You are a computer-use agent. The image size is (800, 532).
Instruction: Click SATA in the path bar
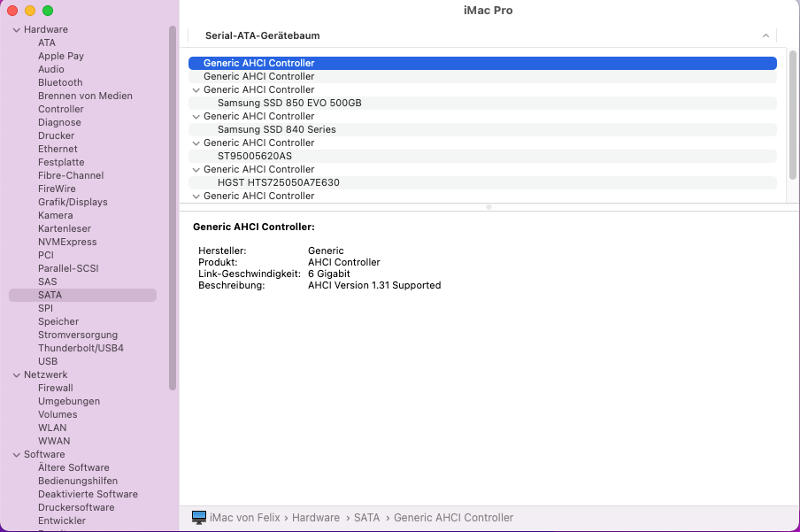tap(367, 518)
